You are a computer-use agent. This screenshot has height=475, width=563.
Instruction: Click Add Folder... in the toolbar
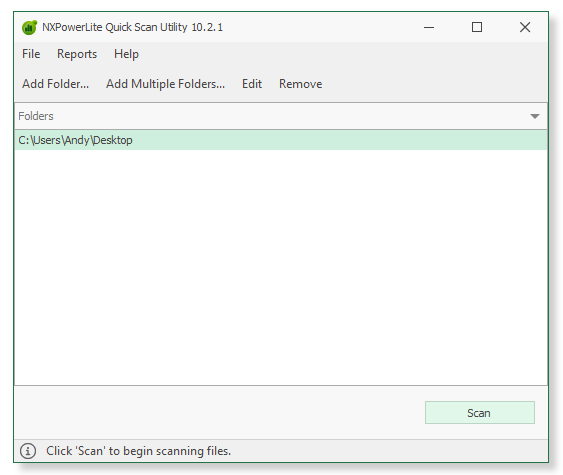point(55,84)
